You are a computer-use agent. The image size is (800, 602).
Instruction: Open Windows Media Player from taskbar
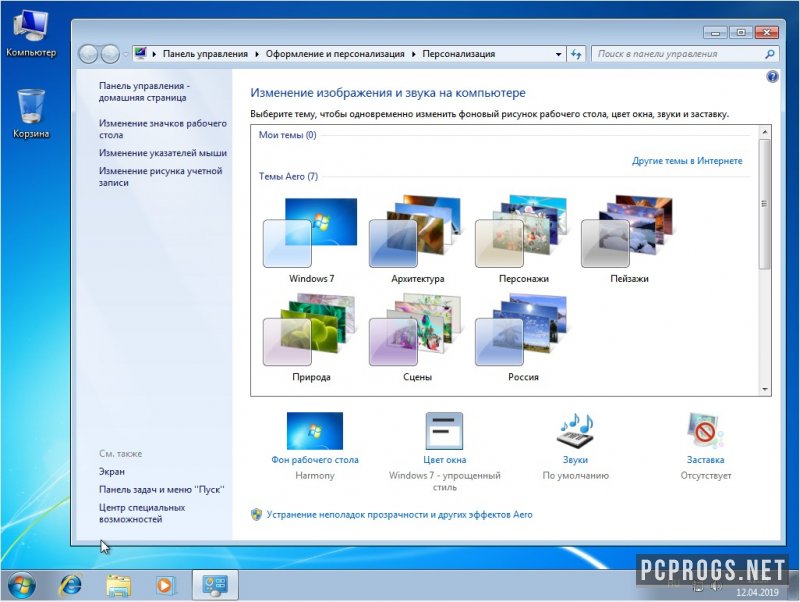(x=165, y=585)
